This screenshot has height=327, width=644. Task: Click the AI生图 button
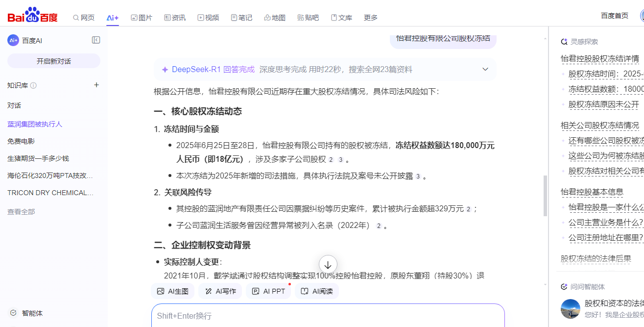[172, 291]
